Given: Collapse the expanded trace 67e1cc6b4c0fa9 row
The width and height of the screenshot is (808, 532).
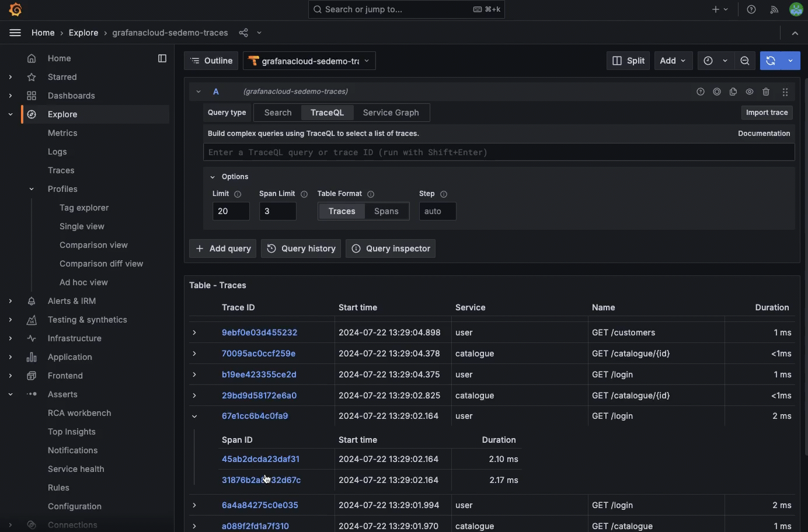Looking at the screenshot, I should point(194,416).
